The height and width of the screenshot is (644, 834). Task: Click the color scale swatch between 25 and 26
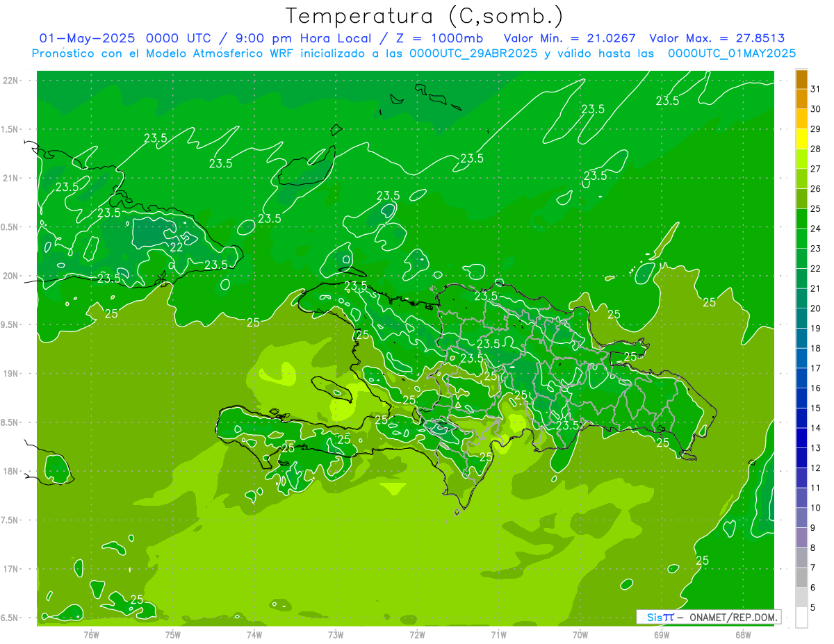(x=801, y=199)
